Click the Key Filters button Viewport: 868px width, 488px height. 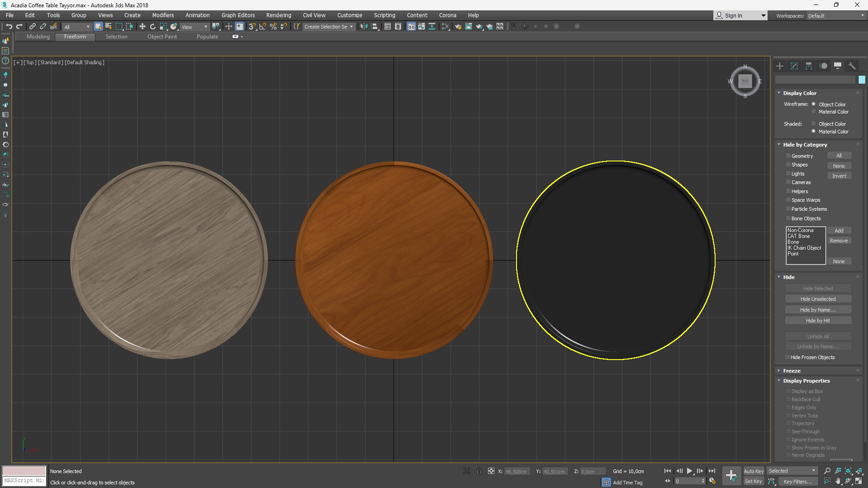pos(797,482)
